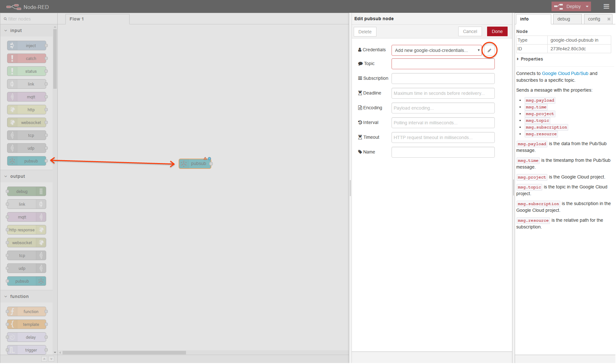Open the hamburger main menu icon

tap(606, 6)
